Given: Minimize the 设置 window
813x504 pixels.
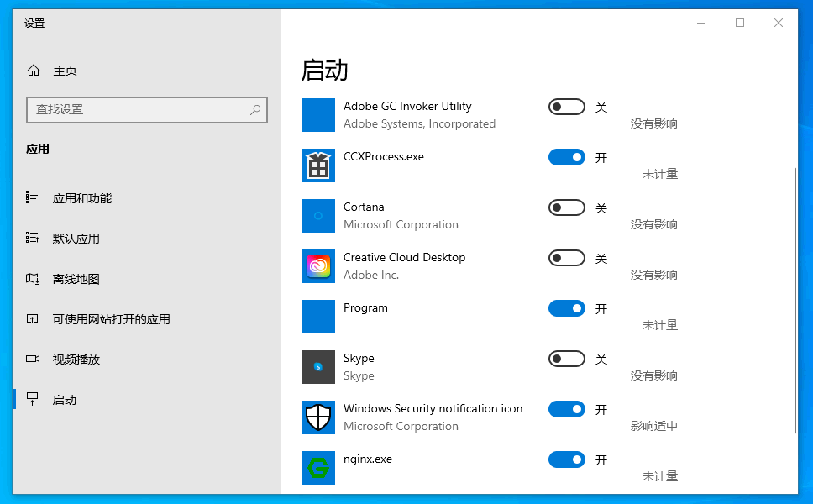Looking at the screenshot, I should [x=701, y=23].
